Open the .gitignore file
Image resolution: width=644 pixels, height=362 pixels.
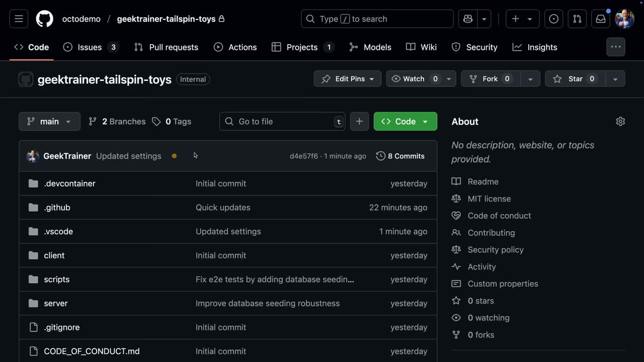62,327
